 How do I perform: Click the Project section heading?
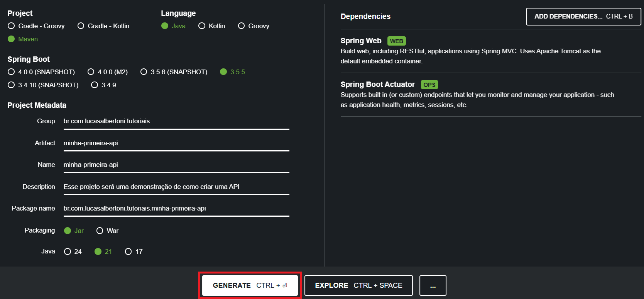(x=20, y=13)
